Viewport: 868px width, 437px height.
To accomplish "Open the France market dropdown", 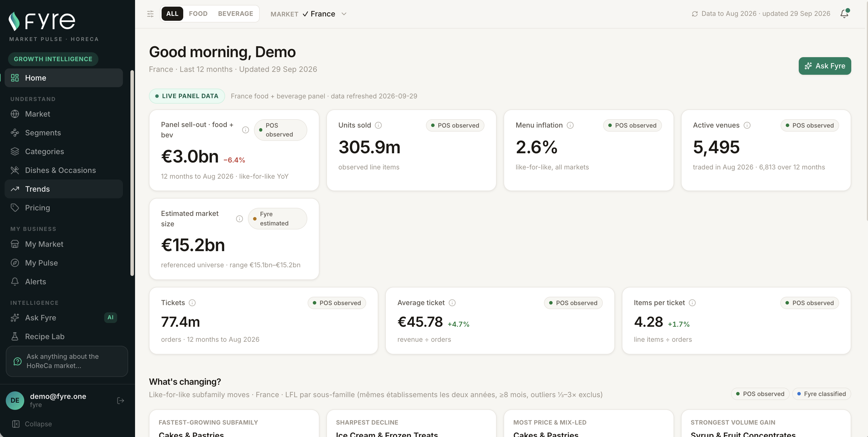I will point(325,14).
